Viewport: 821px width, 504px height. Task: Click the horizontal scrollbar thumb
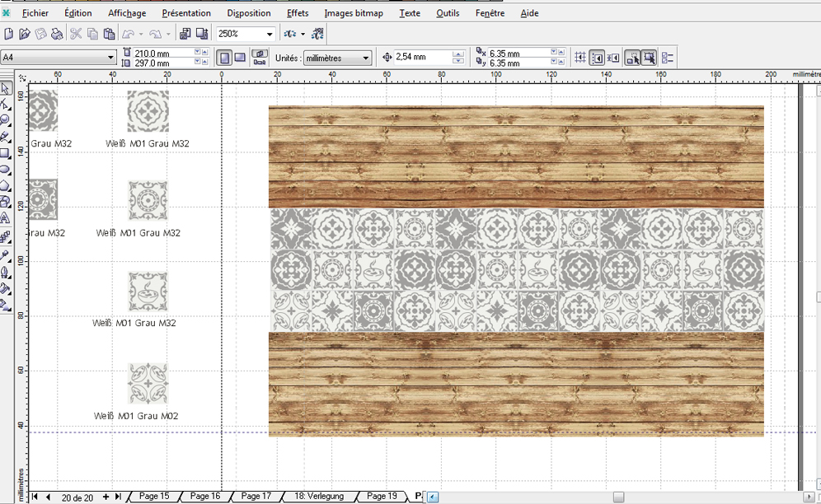click(x=618, y=497)
